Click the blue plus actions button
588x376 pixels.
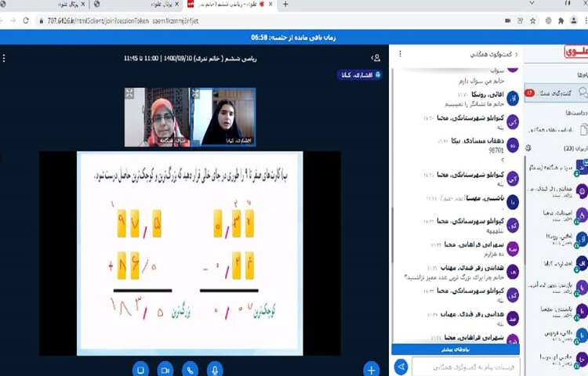[x=371, y=370]
